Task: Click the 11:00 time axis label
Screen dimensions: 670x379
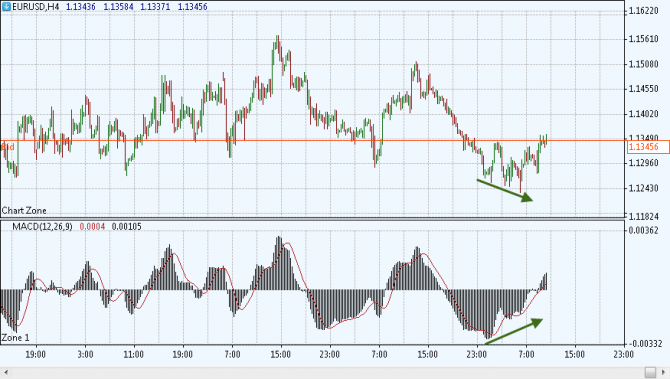Action: [133, 355]
